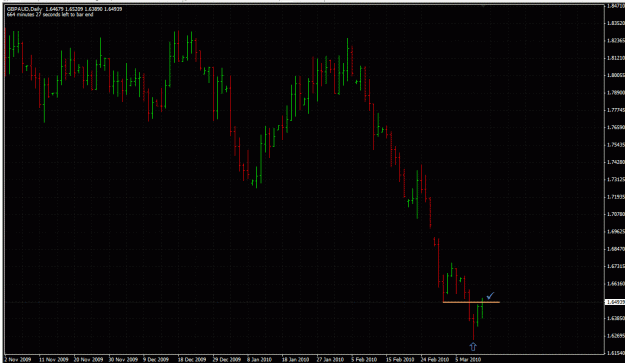Click the '30 Nov 2009' date label
625x363 pixels.
coord(123,359)
